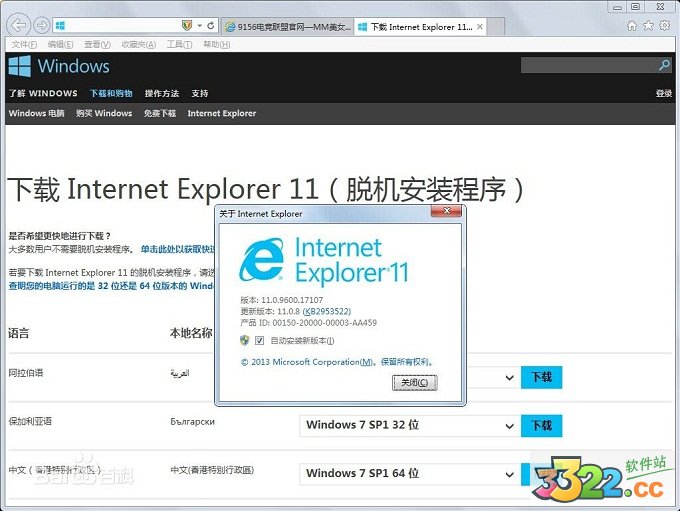Minimize the Internet Explorer browser window

(618, 7)
